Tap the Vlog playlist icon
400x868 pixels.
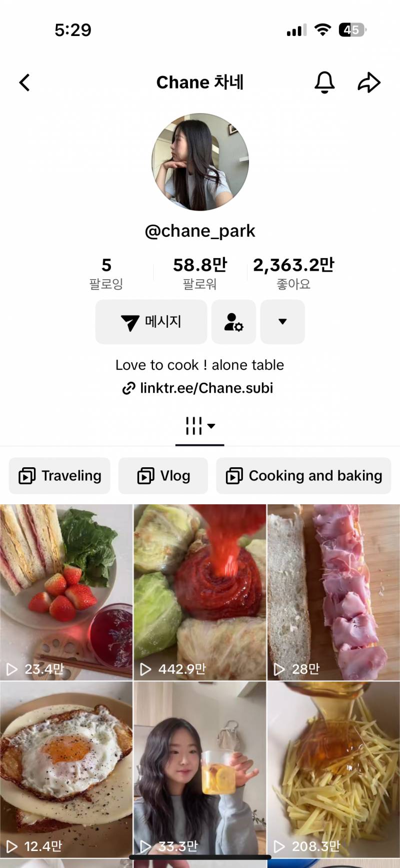tap(145, 476)
